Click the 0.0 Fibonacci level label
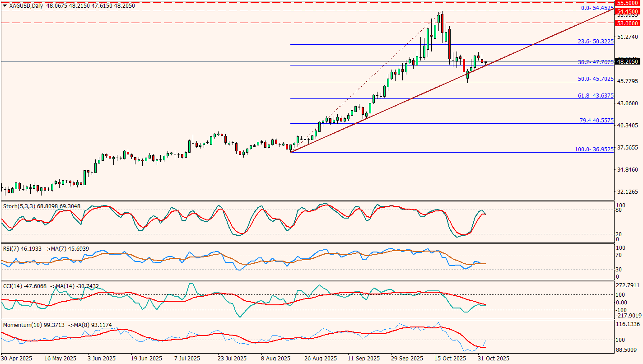 pyautogui.click(x=597, y=8)
